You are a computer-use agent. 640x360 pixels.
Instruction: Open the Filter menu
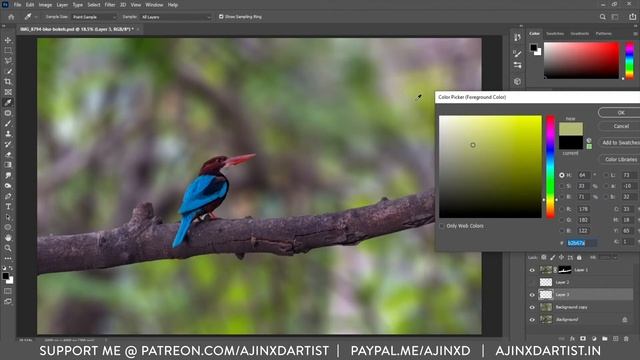(x=110, y=5)
